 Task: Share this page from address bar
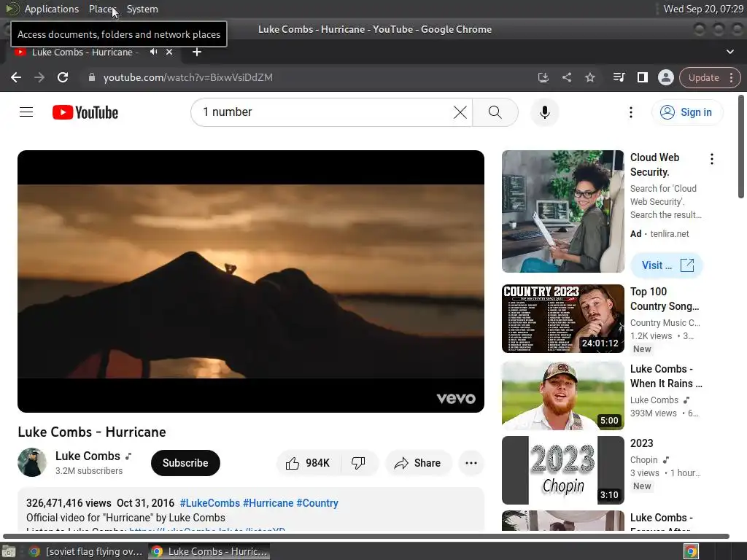[566, 77]
